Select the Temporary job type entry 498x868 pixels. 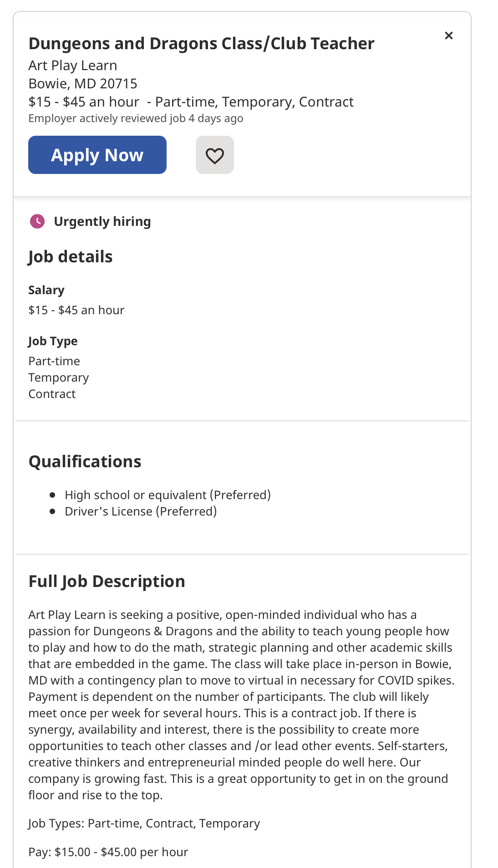[59, 378]
